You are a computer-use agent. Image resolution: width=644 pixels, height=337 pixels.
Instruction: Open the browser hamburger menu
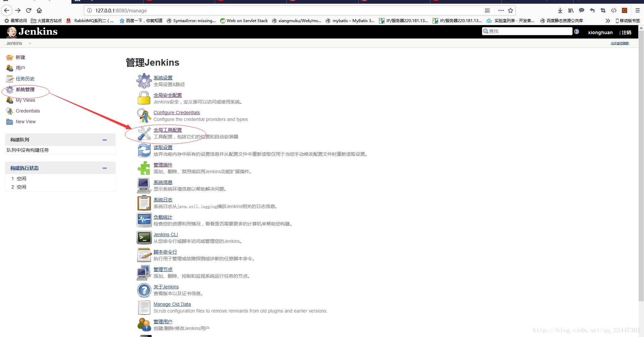pos(638,10)
